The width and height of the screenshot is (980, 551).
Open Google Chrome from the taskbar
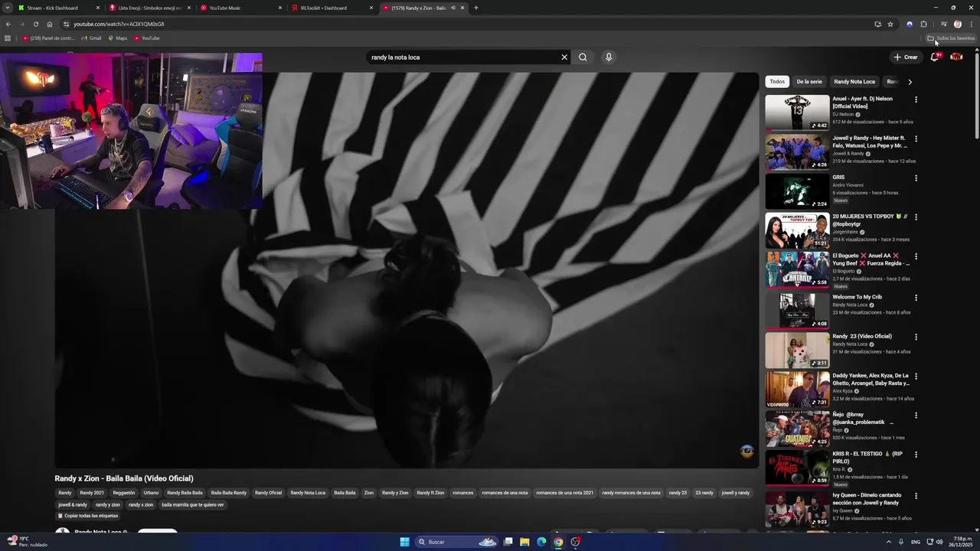coord(558,542)
